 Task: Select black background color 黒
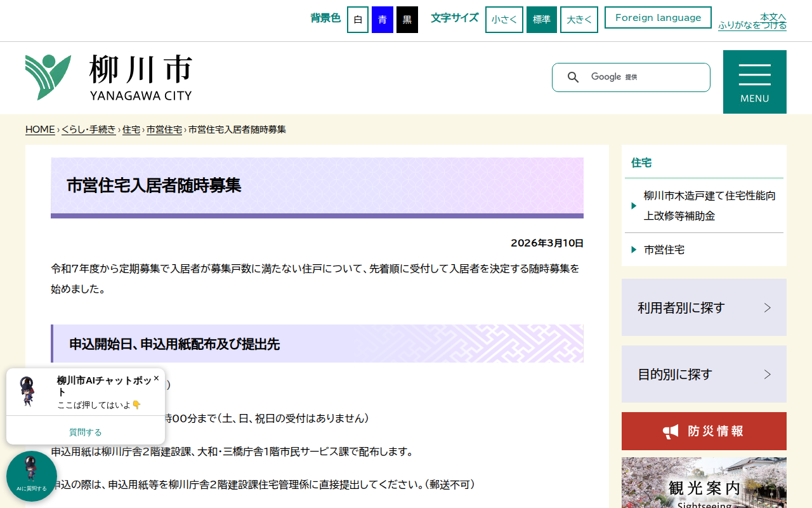(407, 20)
